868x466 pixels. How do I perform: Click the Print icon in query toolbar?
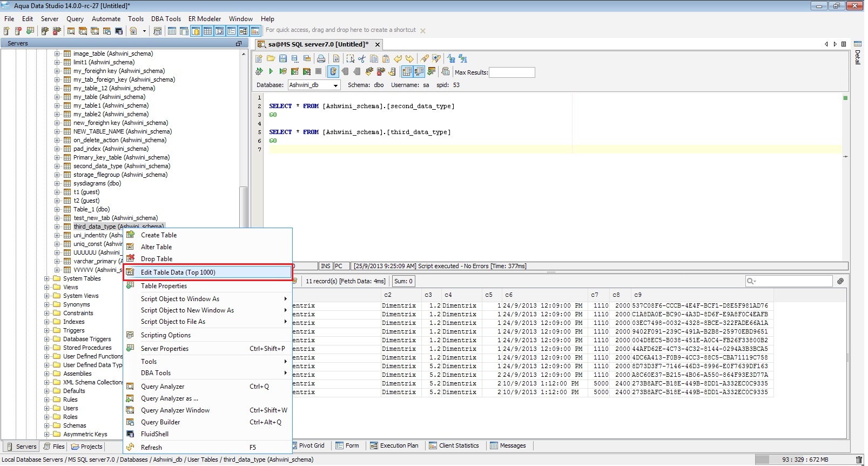pyautogui.click(x=321, y=59)
